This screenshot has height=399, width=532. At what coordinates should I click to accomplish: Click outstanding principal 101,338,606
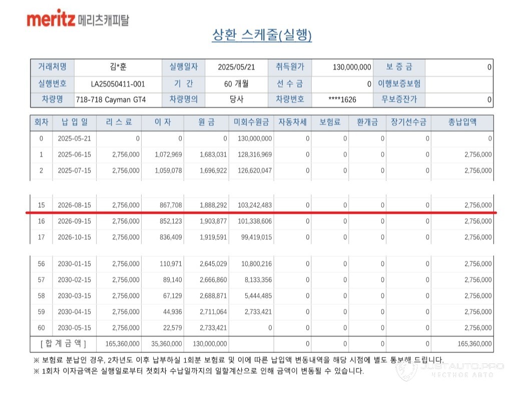(x=254, y=221)
